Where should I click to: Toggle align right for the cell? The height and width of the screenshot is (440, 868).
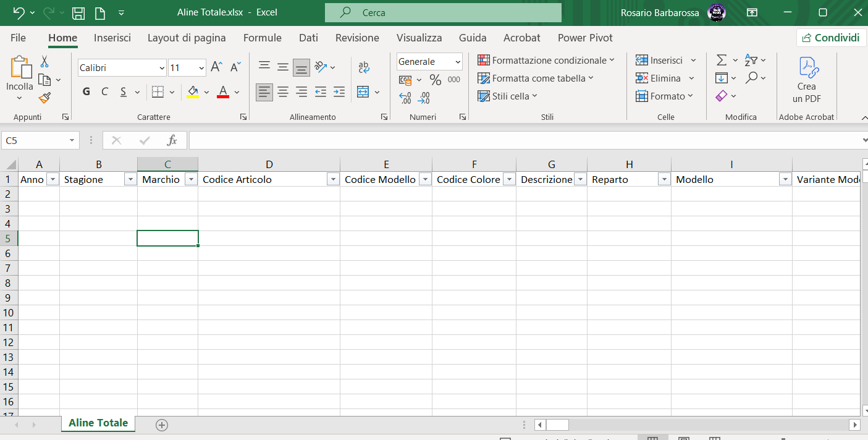(301, 92)
